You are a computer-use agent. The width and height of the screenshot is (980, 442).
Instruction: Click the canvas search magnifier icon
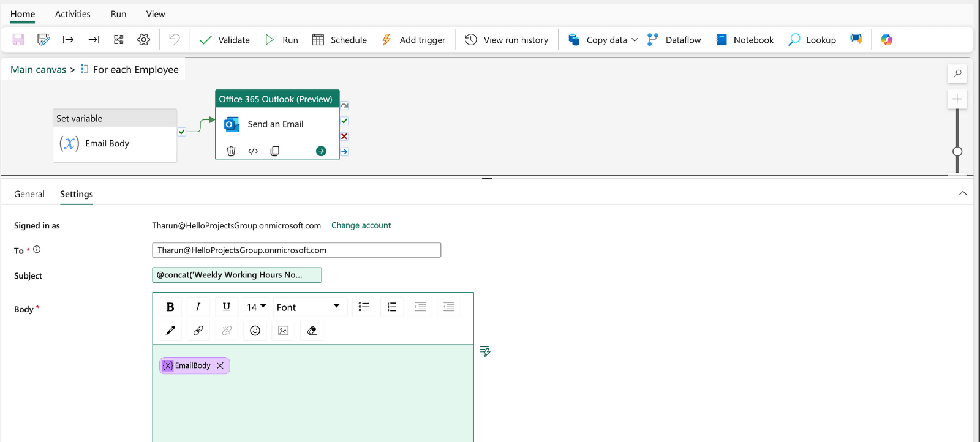tap(957, 73)
